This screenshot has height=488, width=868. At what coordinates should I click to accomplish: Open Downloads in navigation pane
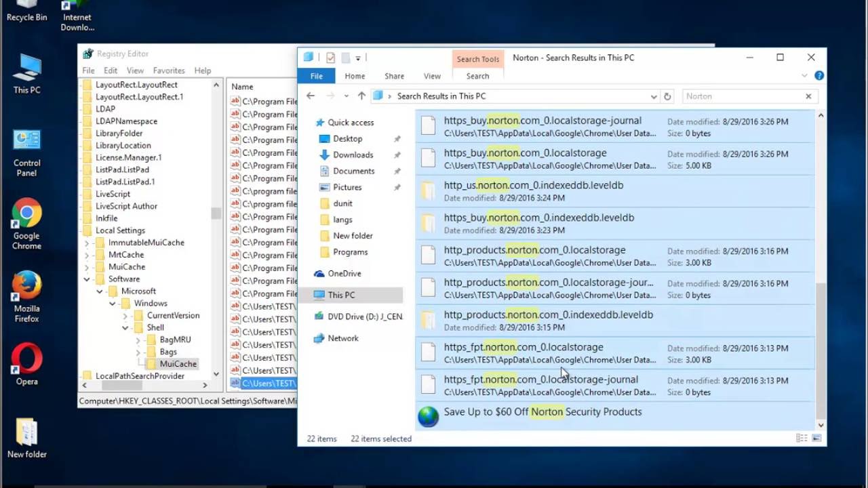pos(353,155)
